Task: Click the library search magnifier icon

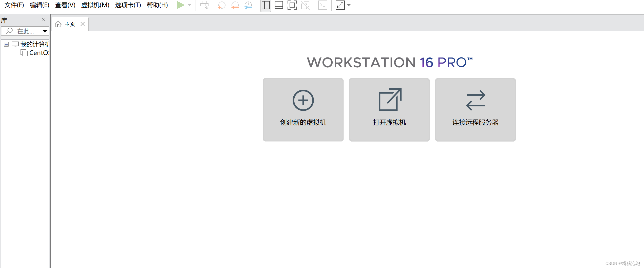Action: pos(9,31)
